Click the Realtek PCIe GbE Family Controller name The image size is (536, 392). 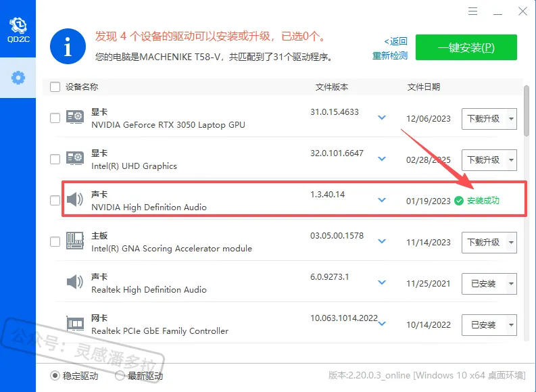(x=160, y=331)
